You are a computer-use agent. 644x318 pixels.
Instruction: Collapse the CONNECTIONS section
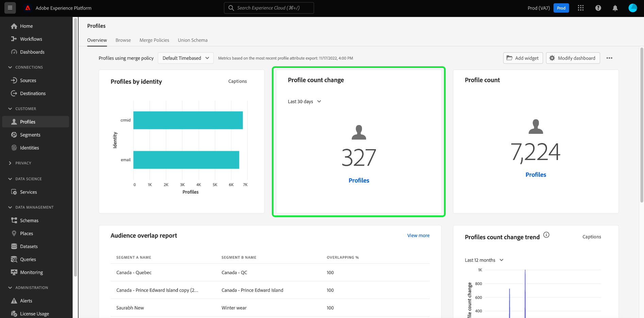point(10,67)
